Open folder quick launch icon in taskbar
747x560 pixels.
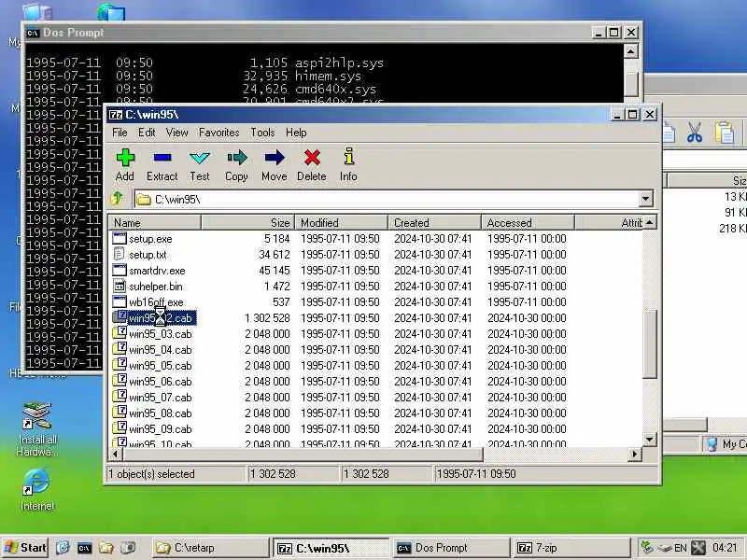coord(106,548)
